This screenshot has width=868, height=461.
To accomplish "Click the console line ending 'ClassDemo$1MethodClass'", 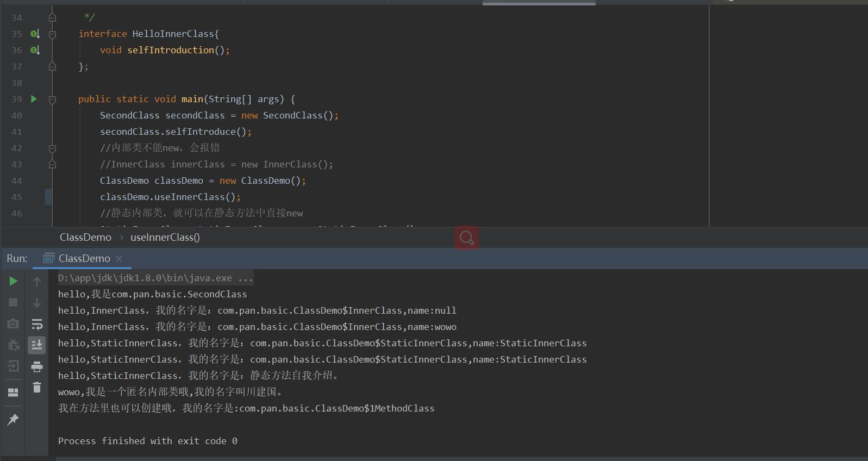I will tap(246, 408).
